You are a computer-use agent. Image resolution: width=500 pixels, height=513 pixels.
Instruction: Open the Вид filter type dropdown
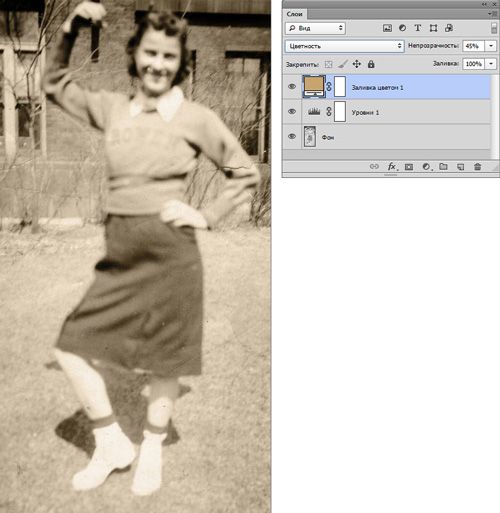click(315, 28)
